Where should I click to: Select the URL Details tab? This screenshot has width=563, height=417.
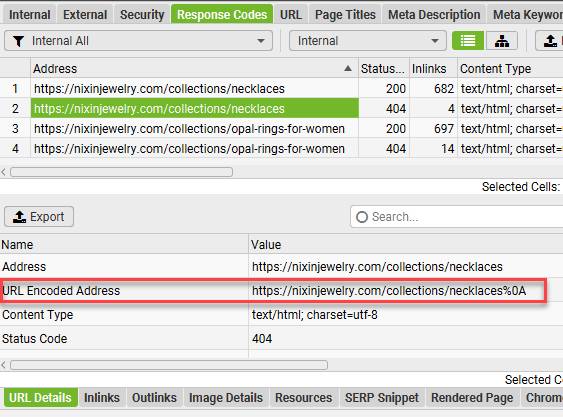(x=40, y=398)
